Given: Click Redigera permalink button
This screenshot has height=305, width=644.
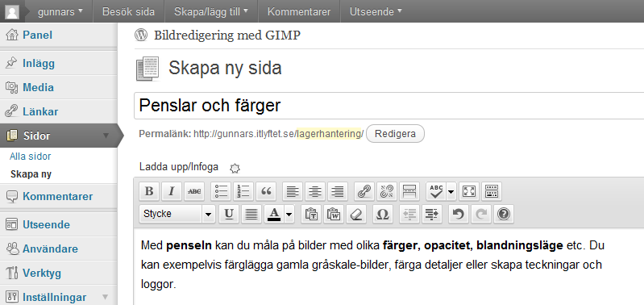Looking at the screenshot, I should pos(395,134).
